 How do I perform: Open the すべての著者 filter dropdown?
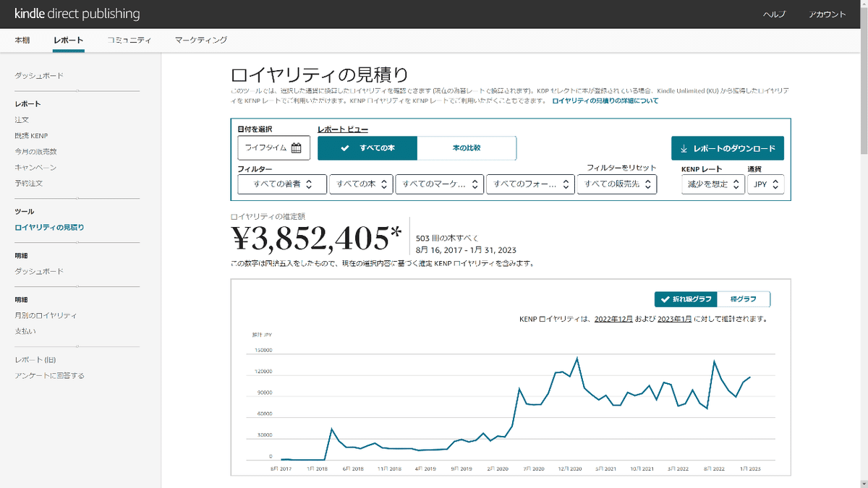coord(282,184)
